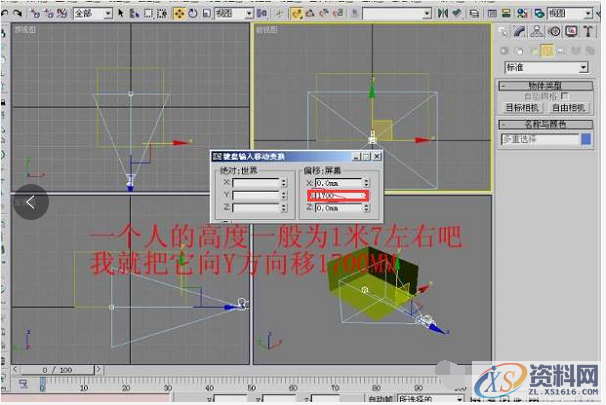Image resolution: width=606 pixels, height=405 pixels.
Task: Activate the Select and Rotate tool
Action: [x=193, y=14]
